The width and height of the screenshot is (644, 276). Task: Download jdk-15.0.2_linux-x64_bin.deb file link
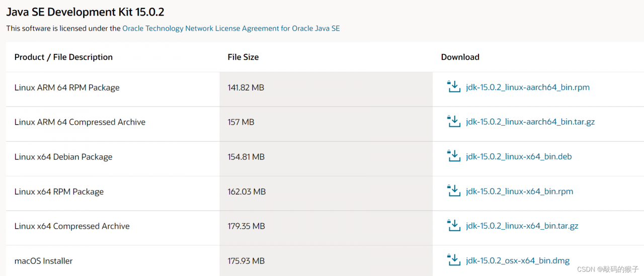pos(519,157)
